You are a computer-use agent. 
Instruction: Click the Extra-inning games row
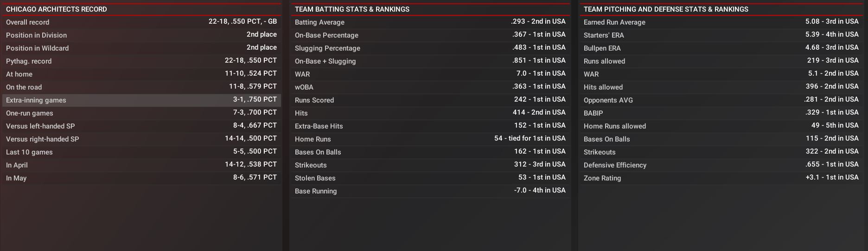141,100
